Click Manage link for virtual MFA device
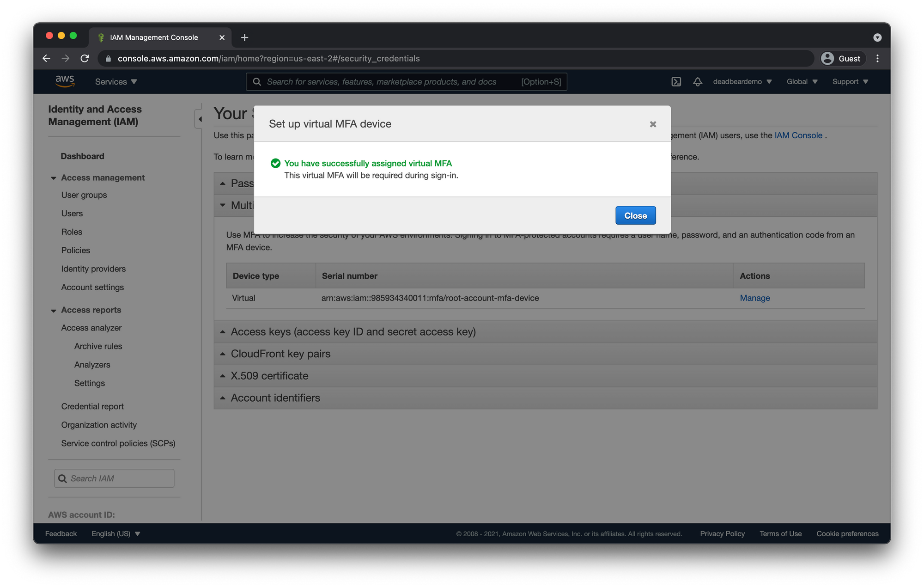 click(x=754, y=298)
